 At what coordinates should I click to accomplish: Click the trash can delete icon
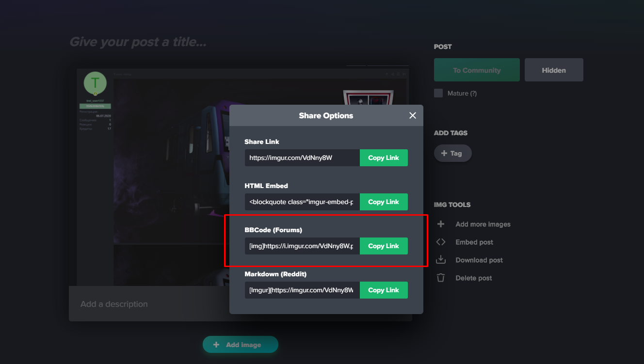point(441,278)
